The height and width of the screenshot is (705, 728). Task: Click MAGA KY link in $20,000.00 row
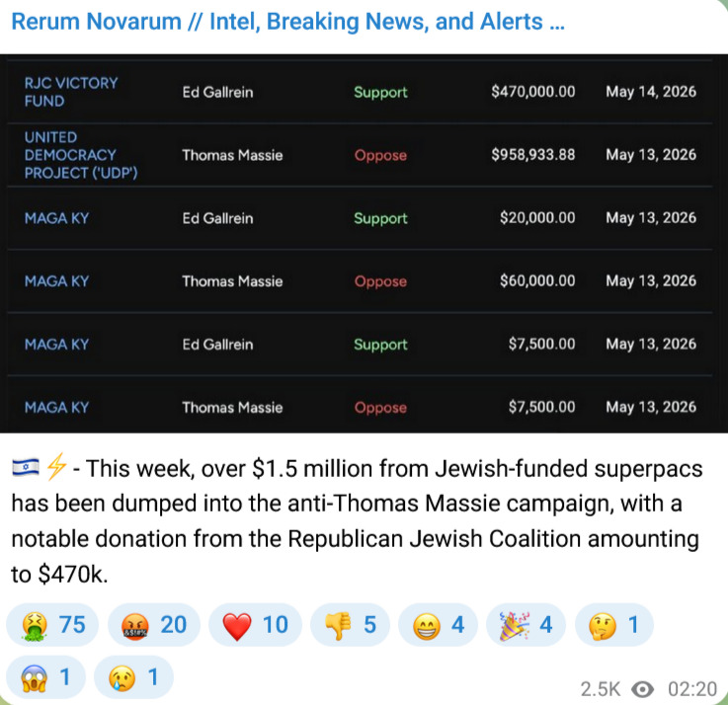56,218
